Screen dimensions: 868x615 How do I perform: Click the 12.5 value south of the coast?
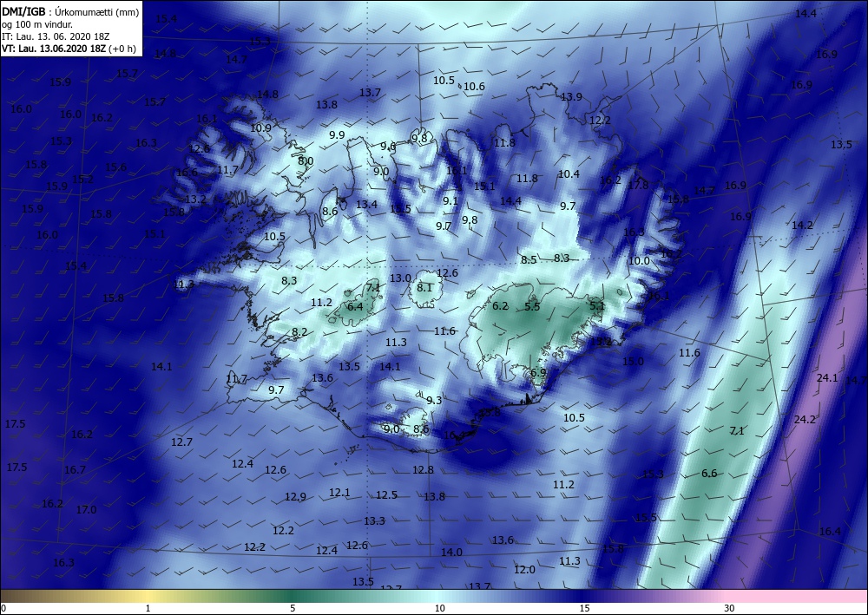[386, 495]
